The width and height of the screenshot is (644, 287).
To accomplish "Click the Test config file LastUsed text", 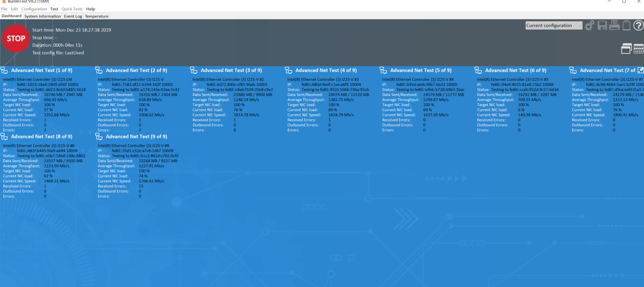I will [58, 53].
